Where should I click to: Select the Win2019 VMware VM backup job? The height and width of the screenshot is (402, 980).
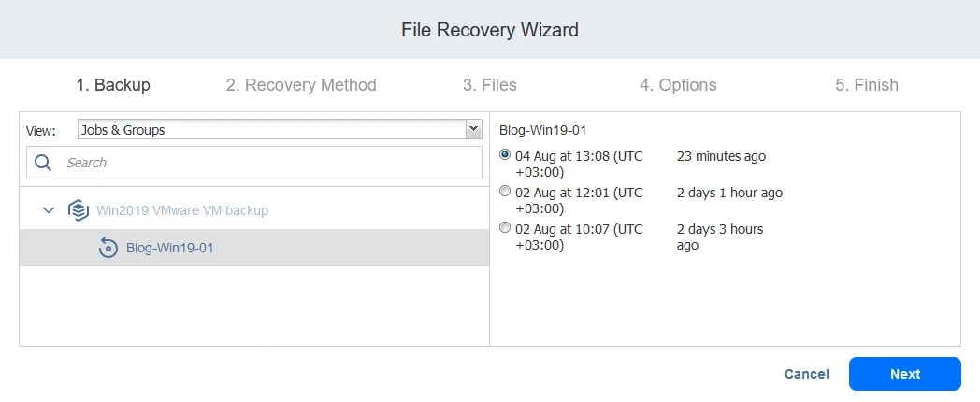pyautogui.click(x=182, y=210)
